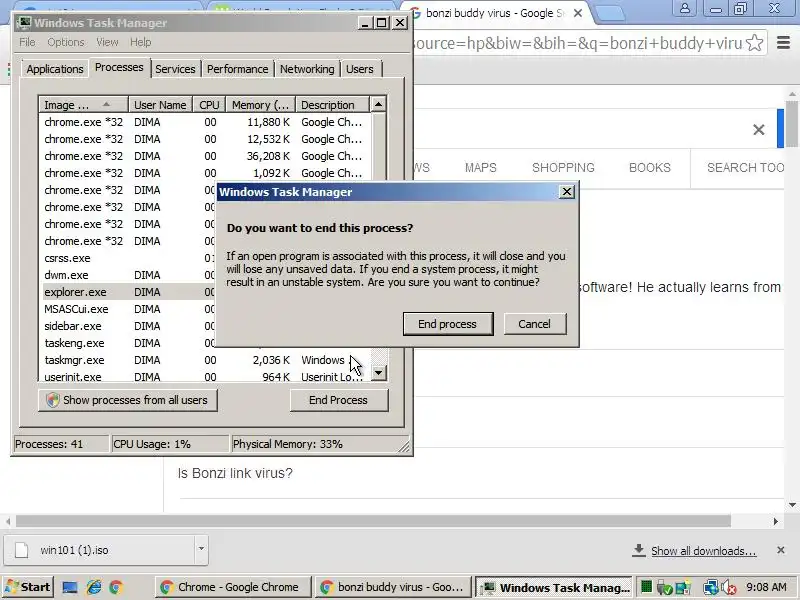Close the bonzi buddy virus Chrome tab
Image resolution: width=800 pixels, height=600 pixels.
click(578, 13)
